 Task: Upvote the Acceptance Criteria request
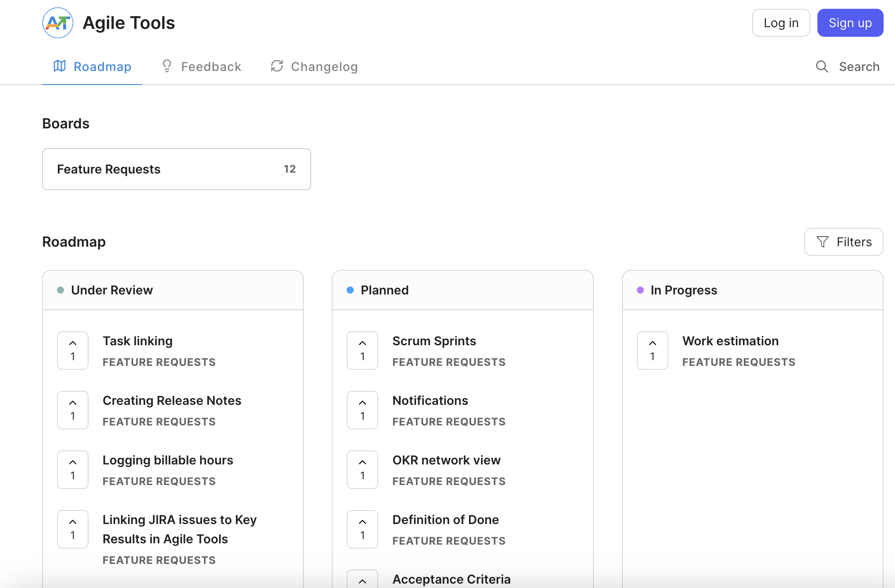tap(362, 579)
